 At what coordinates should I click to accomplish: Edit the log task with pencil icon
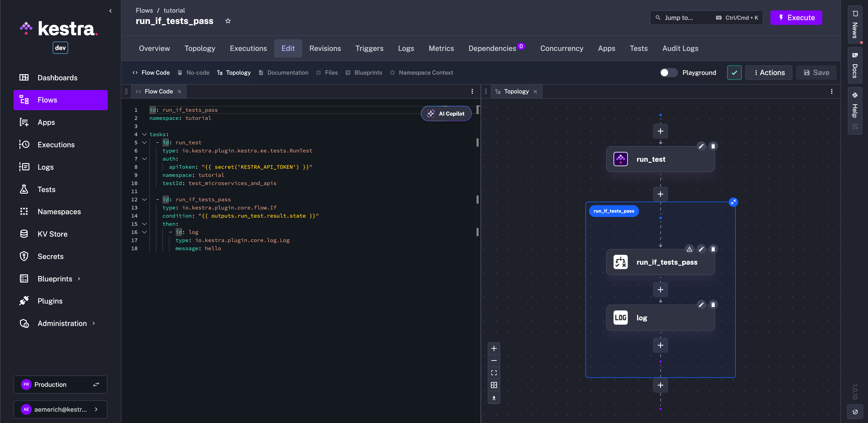[702, 304]
